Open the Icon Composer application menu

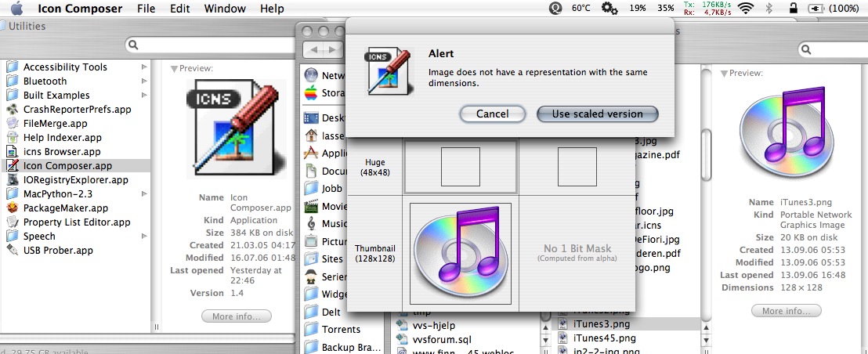point(80,9)
